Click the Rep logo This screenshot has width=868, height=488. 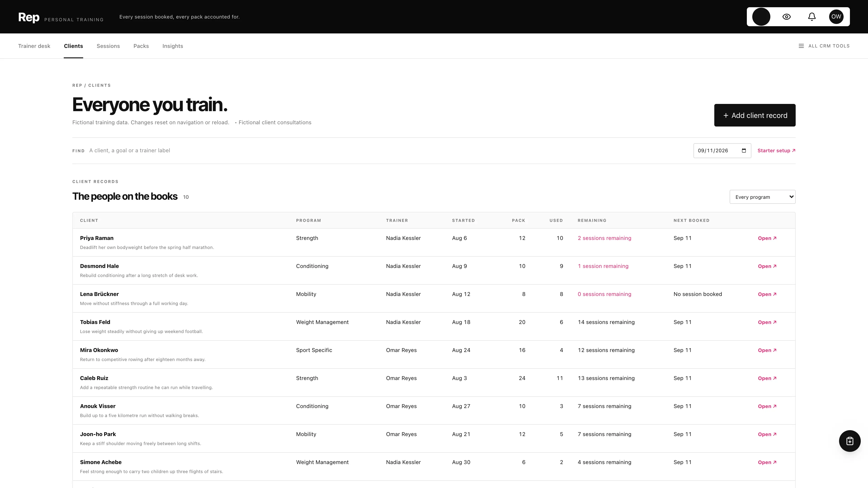click(x=29, y=17)
